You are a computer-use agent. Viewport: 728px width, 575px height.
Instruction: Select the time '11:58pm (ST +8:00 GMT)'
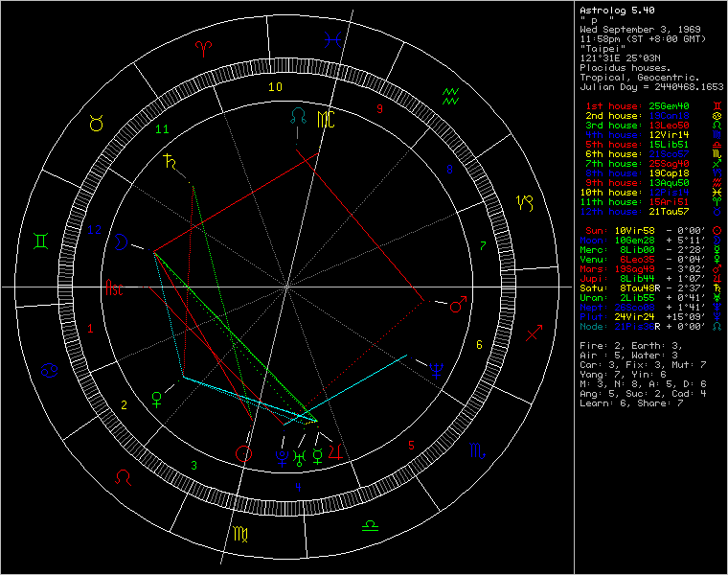pos(643,39)
